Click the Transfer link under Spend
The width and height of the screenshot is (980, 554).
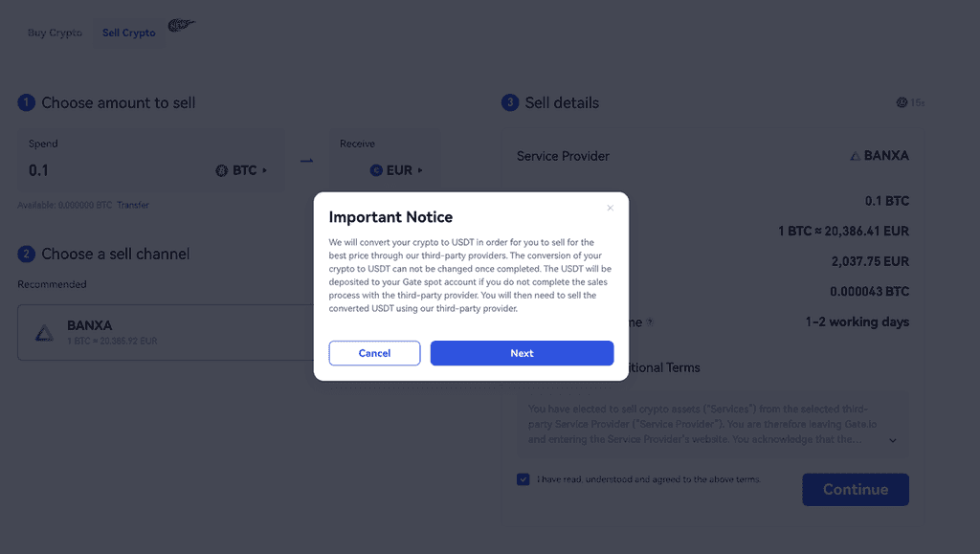click(133, 205)
